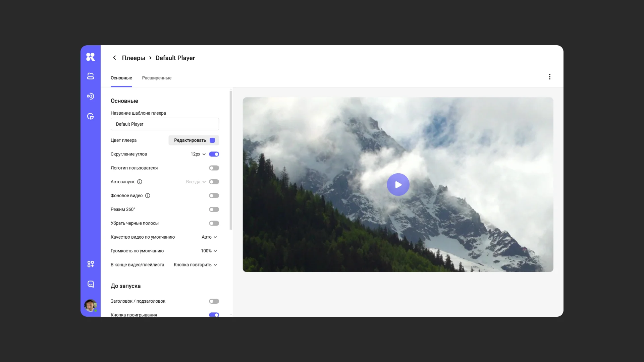Open the broadcast icon in the sidebar
The width and height of the screenshot is (644, 362).
pos(91,97)
